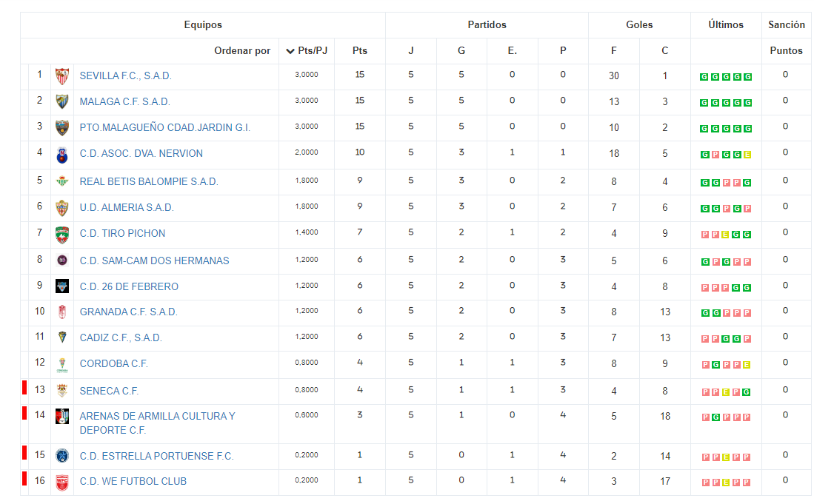This screenshot has width=814, height=504.
Task: Click the Sanción column header
Action: [787, 25]
